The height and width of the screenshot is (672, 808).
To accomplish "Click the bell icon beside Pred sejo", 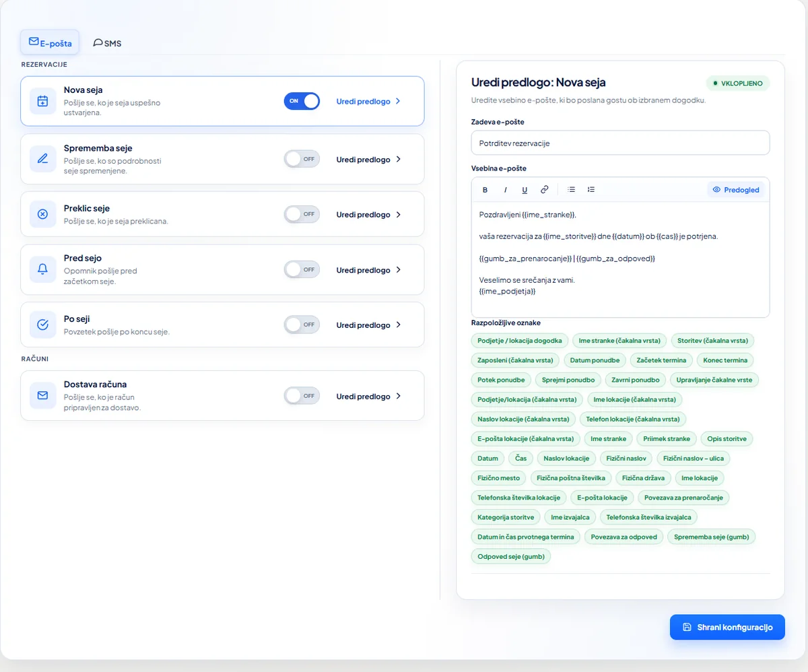I will tap(42, 269).
